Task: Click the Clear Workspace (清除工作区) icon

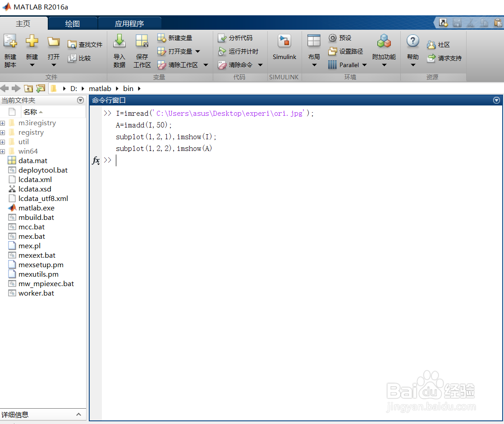Action: pos(161,65)
